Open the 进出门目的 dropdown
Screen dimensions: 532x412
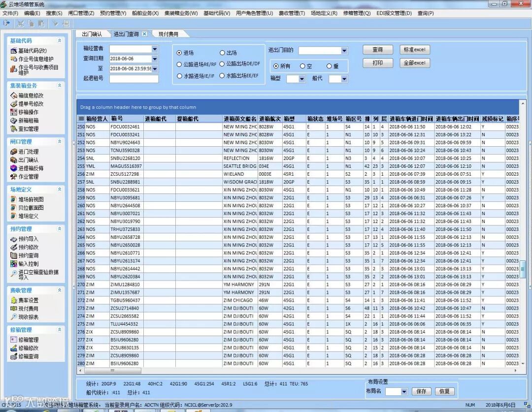coord(344,51)
